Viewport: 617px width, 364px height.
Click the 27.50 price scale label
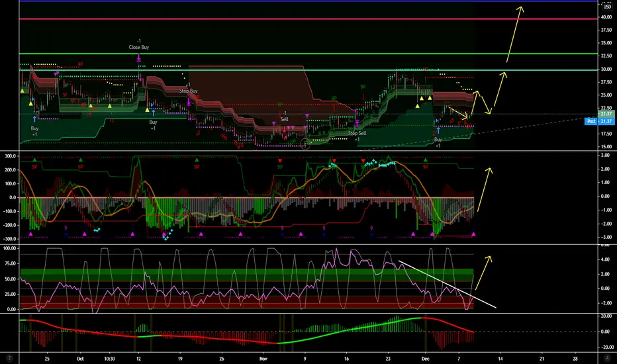pyautogui.click(x=606, y=82)
